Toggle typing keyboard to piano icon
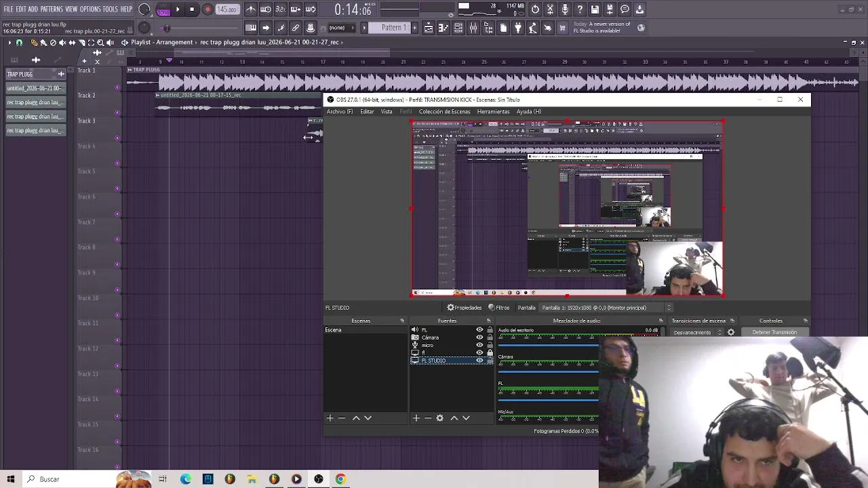868x488 pixels. pos(251,28)
